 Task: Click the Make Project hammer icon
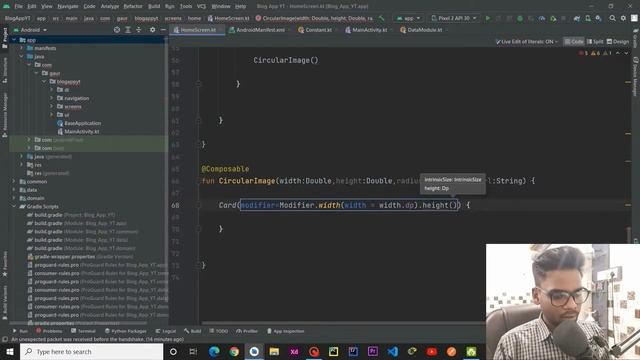click(x=382, y=18)
